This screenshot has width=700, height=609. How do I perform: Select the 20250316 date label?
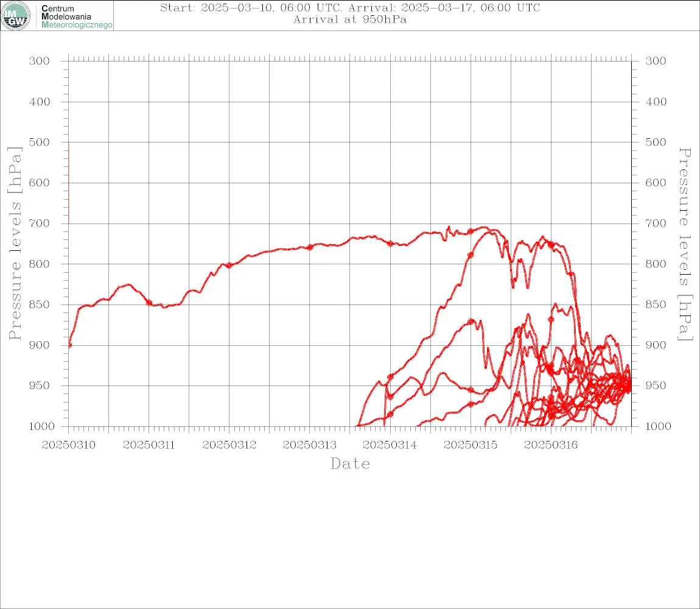[x=551, y=445]
